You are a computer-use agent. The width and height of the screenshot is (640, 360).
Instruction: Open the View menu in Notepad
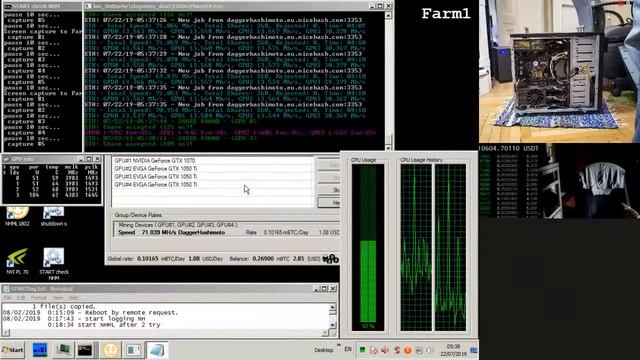(x=58, y=298)
